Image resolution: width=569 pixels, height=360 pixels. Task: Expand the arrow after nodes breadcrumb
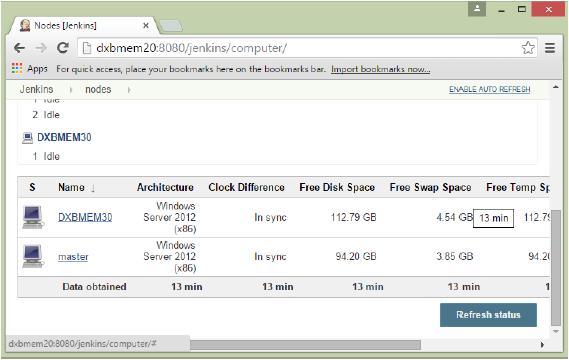tap(129, 90)
